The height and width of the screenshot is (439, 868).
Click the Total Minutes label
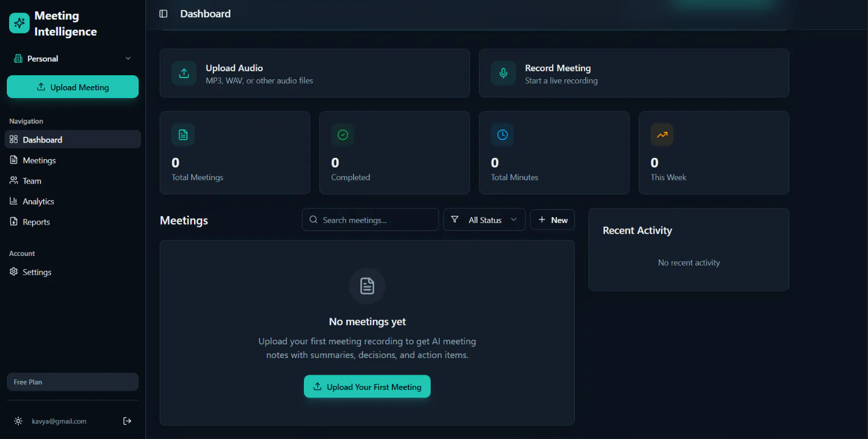click(x=514, y=177)
